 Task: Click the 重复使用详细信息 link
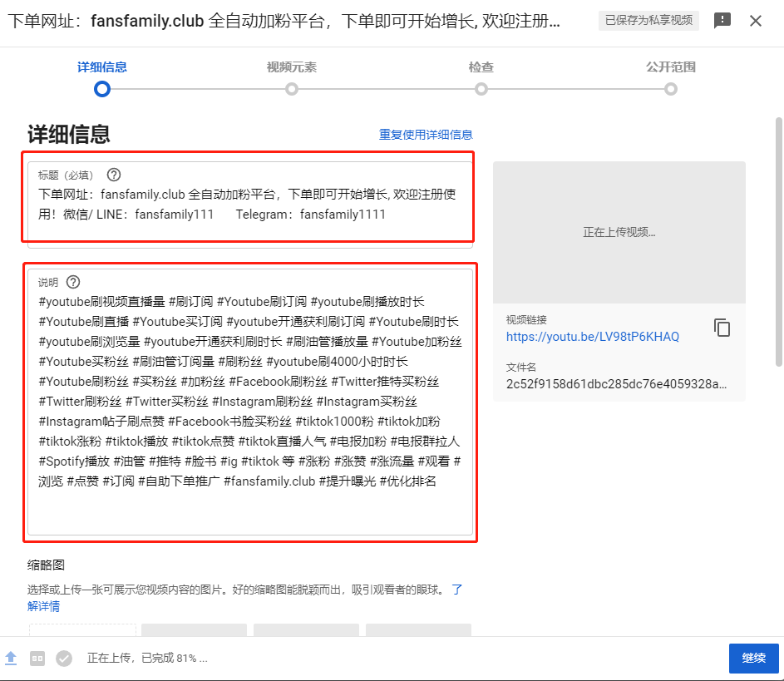(426, 135)
